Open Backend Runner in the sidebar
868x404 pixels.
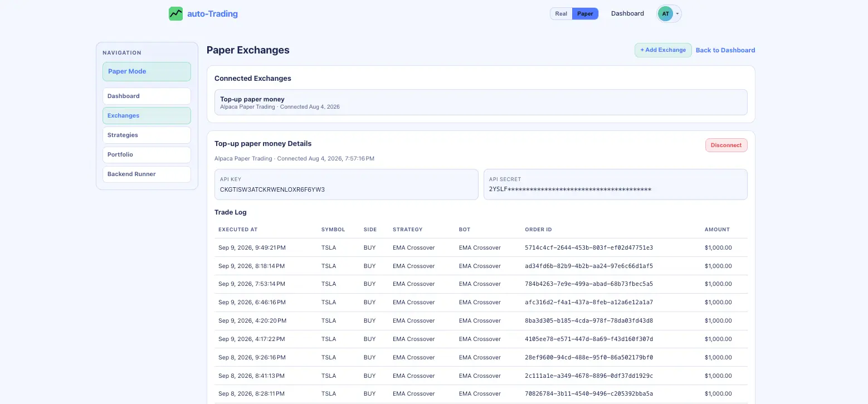coord(147,174)
